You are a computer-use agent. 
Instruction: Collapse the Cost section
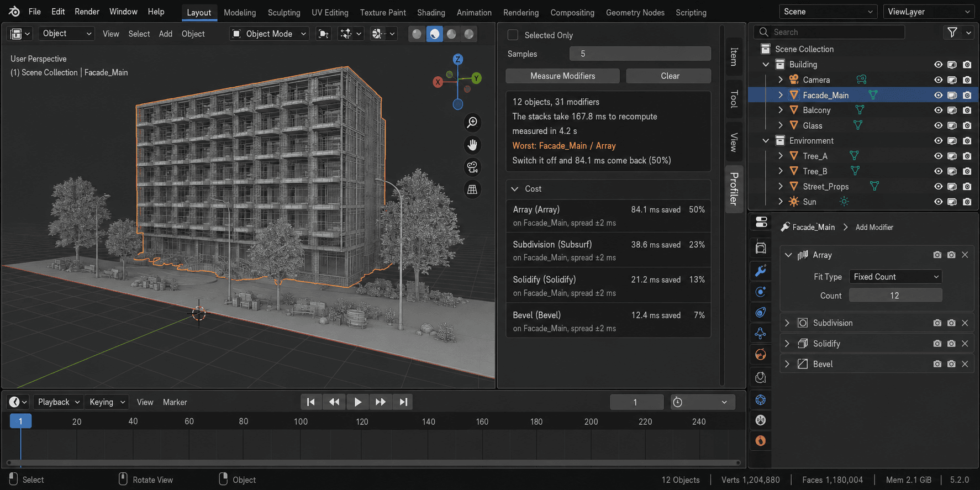point(515,189)
